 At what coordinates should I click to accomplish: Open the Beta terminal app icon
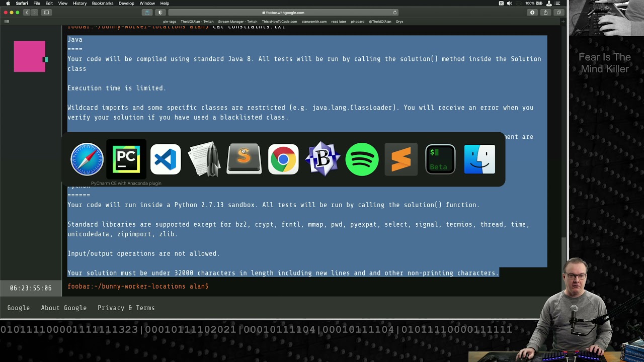440,159
